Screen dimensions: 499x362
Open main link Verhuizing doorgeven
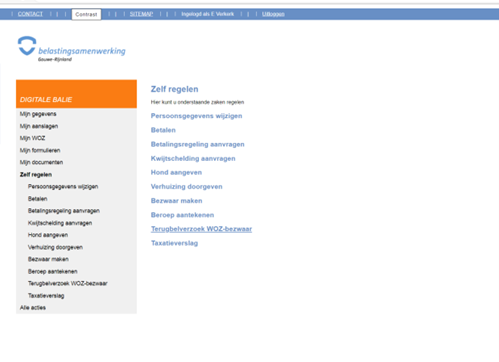pyautogui.click(x=187, y=187)
